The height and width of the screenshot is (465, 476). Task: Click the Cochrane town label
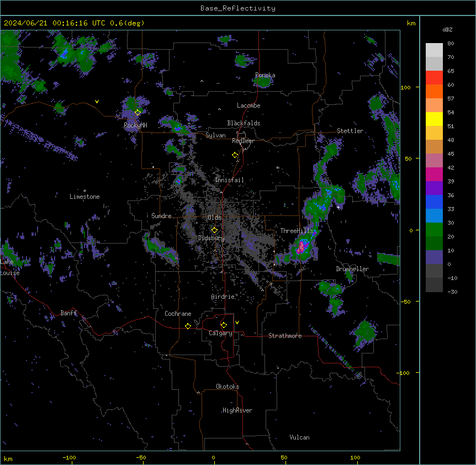click(x=178, y=314)
